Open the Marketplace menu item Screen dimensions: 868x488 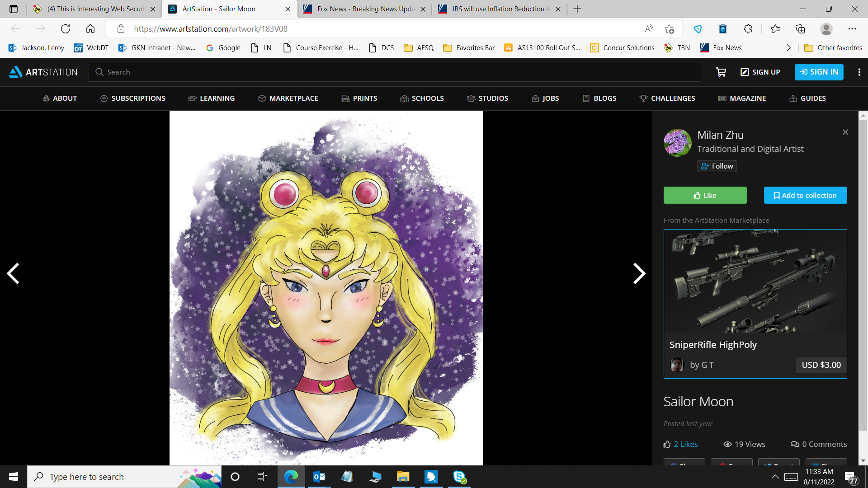(288, 99)
